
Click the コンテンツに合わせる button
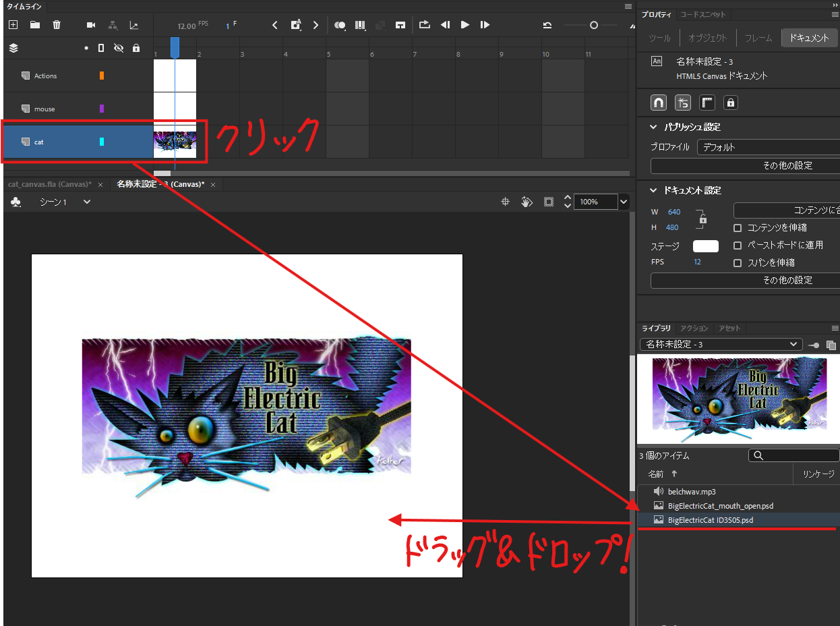(786, 210)
